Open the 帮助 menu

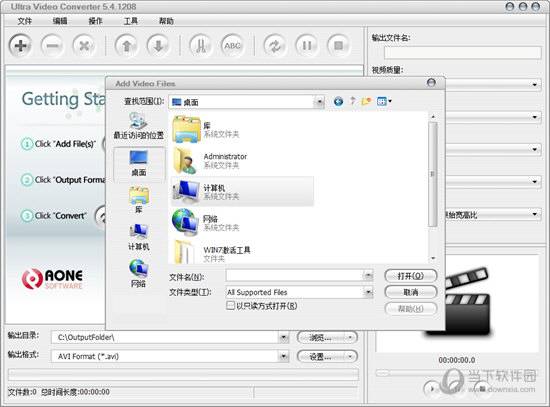(x=166, y=21)
